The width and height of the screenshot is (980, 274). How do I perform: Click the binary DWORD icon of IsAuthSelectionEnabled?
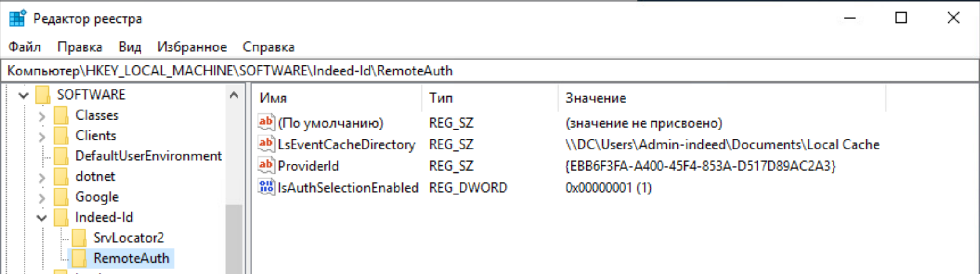click(266, 187)
